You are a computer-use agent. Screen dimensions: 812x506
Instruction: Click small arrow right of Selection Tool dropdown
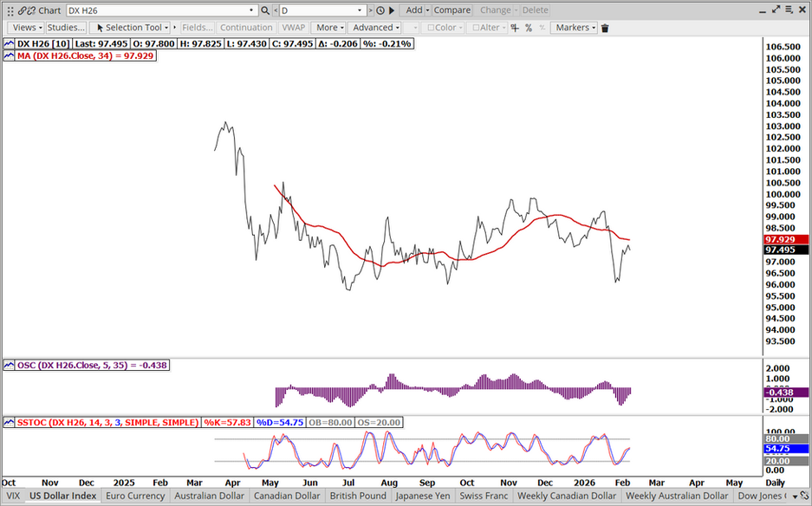[175, 28]
